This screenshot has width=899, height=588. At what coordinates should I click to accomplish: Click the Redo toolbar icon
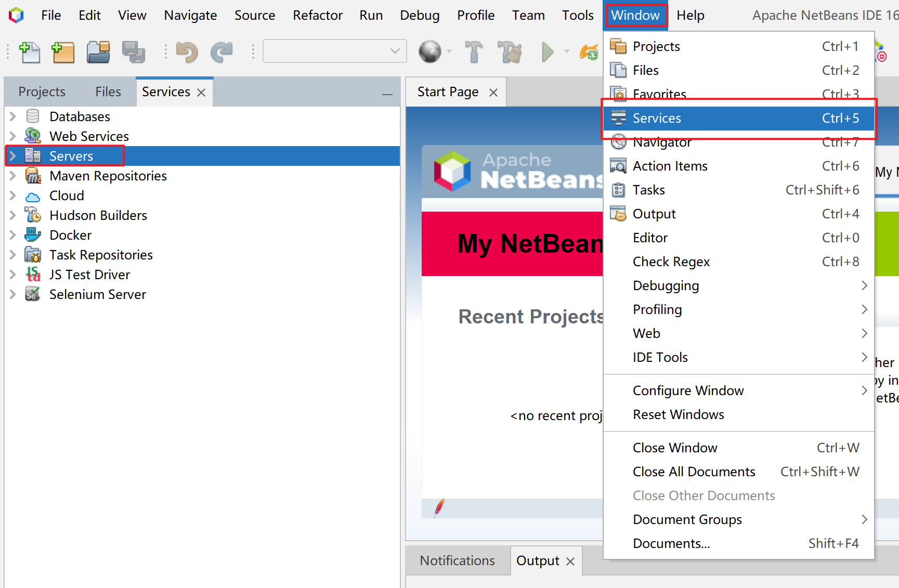(x=222, y=52)
